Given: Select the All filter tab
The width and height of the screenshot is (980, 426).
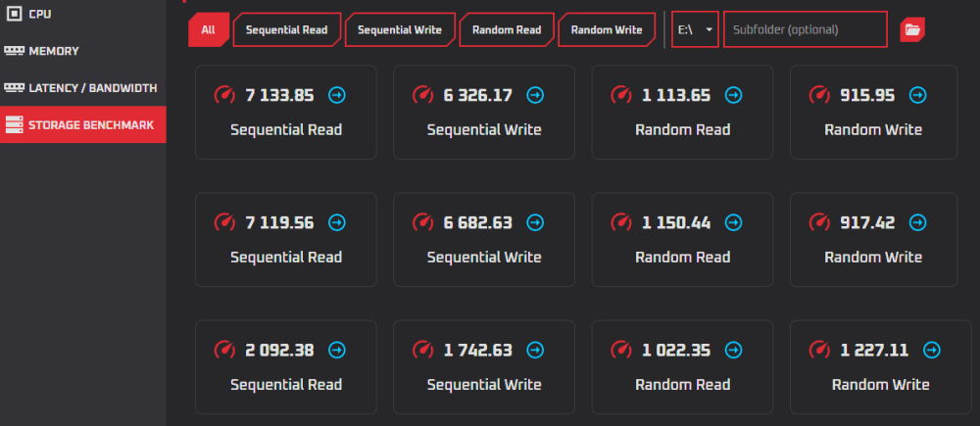Looking at the screenshot, I should pos(208,29).
